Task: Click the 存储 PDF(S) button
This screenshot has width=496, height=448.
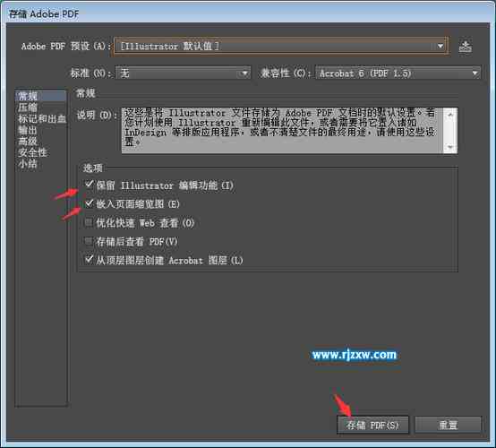Action: coord(373,425)
